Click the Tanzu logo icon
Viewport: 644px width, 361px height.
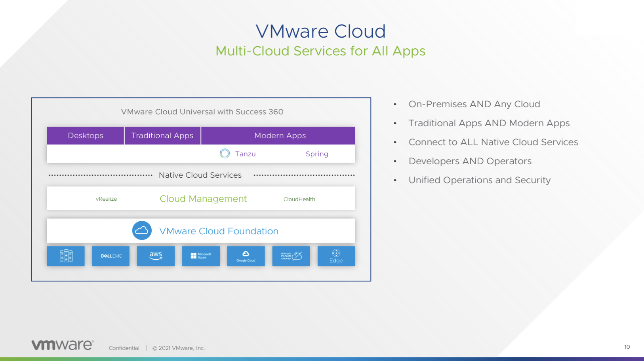225,154
